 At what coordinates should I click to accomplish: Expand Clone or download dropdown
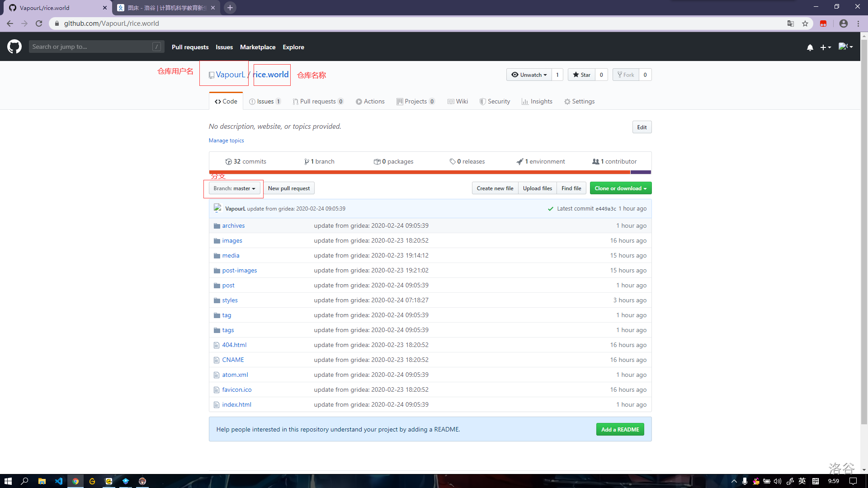[621, 188]
